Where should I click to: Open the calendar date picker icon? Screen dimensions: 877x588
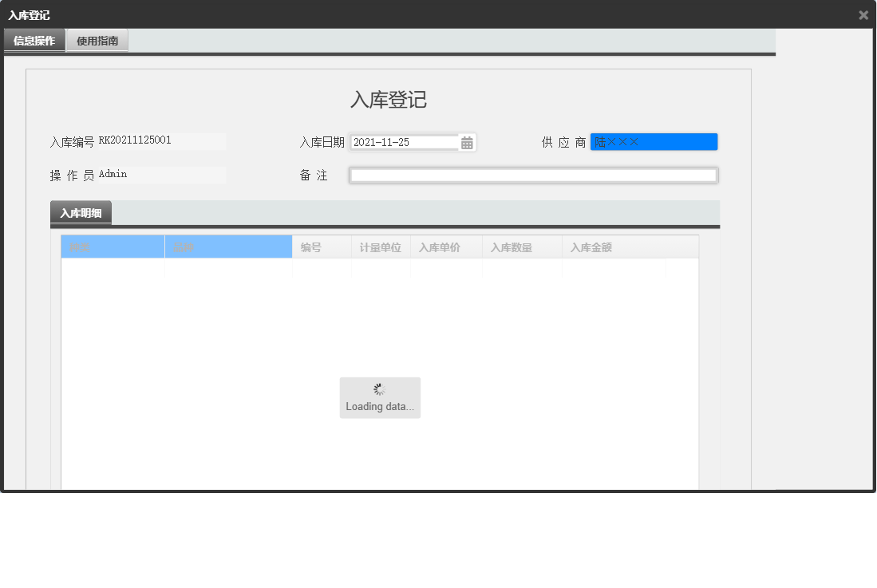tap(467, 141)
